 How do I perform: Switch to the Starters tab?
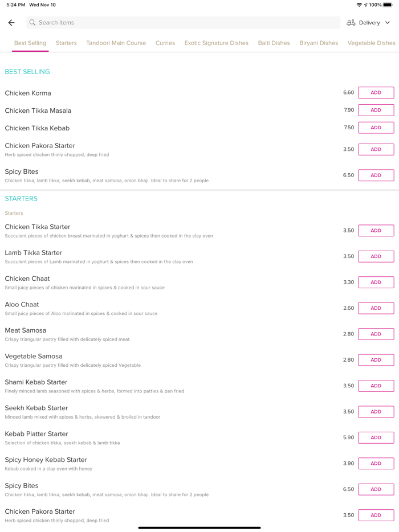click(66, 43)
